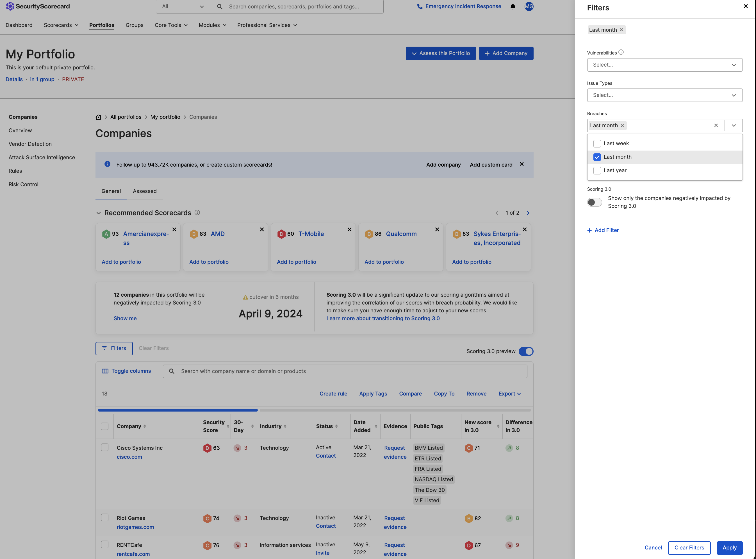Go to previous page of recommended scorecards
The width and height of the screenshot is (756, 559).
(x=497, y=213)
